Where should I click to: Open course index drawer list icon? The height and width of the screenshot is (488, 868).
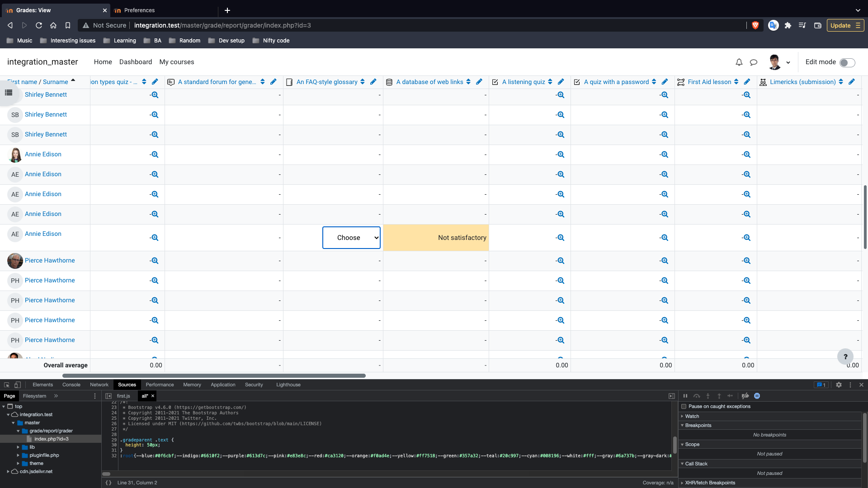tap(9, 93)
